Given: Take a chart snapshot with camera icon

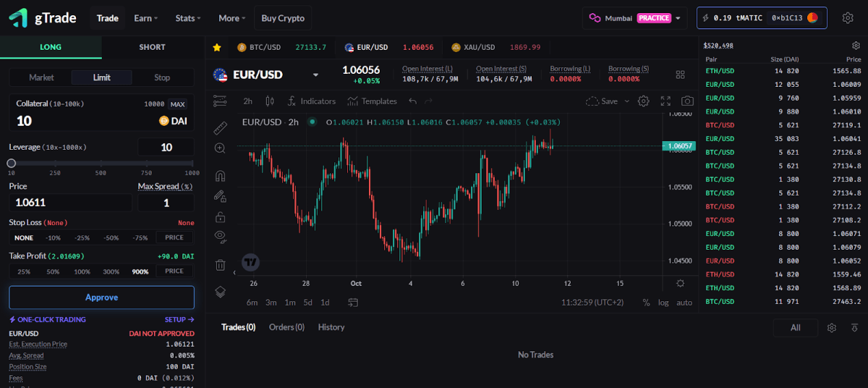Looking at the screenshot, I should click(687, 101).
